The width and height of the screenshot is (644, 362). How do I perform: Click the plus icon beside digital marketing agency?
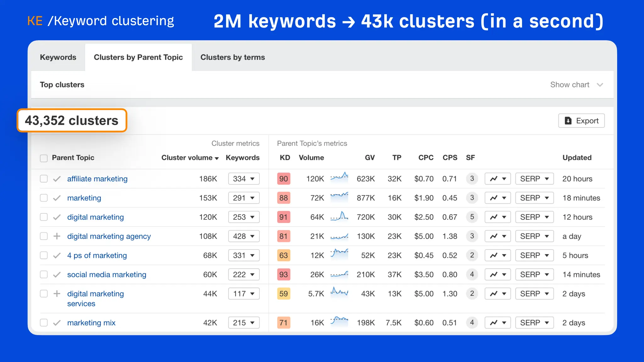click(57, 236)
